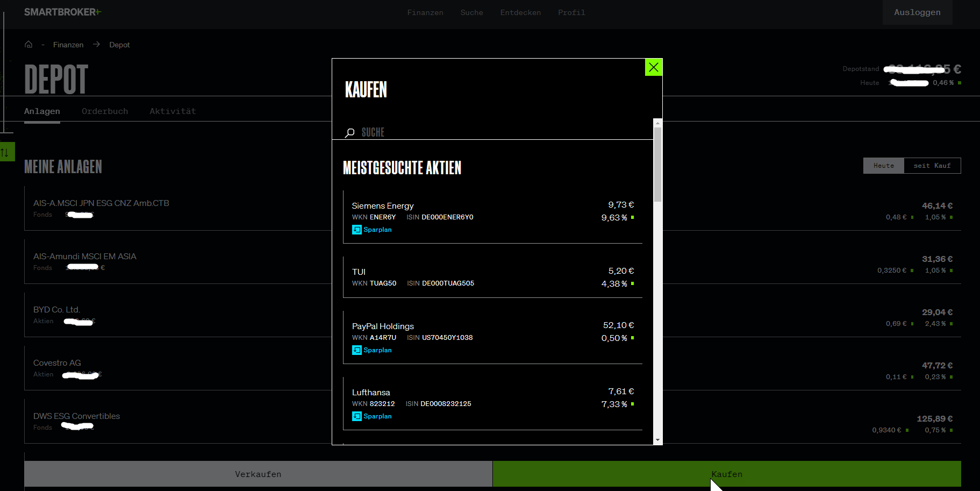Screen dimensions: 980x491
Task: Click the Verkaufen button
Action: (x=258, y=474)
